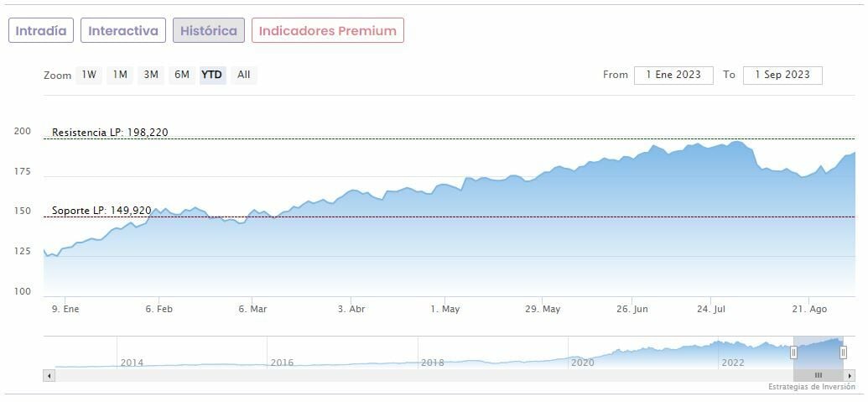The height and width of the screenshot is (402, 868).
Task: Click the Resistencia LP 198,220 label
Action: coord(110,133)
